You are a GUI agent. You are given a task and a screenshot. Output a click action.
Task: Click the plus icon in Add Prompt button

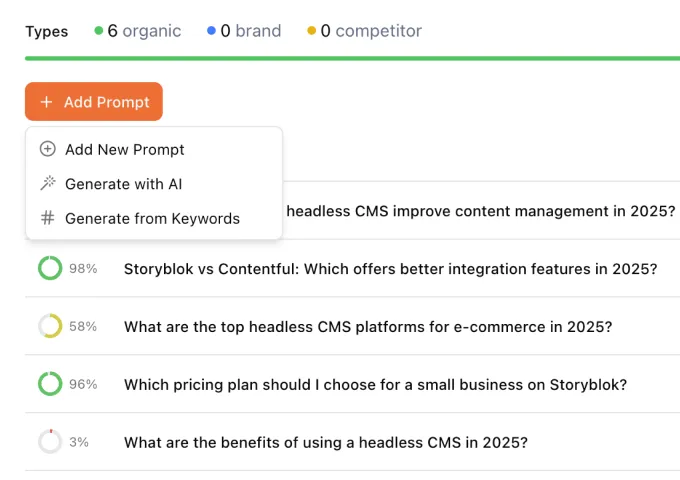46,102
